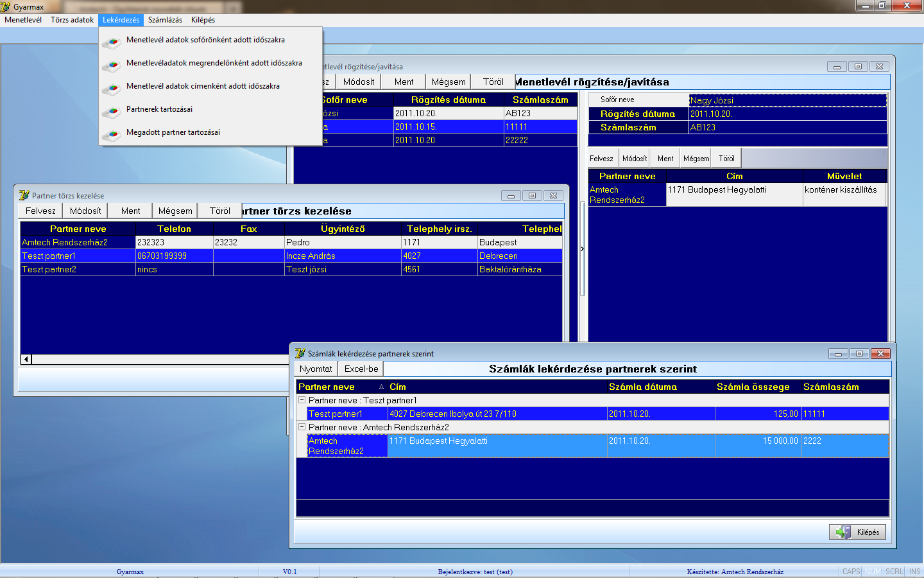Click the Kilépés button in the Számlák window
The width and height of the screenshot is (924, 578).
(x=857, y=532)
